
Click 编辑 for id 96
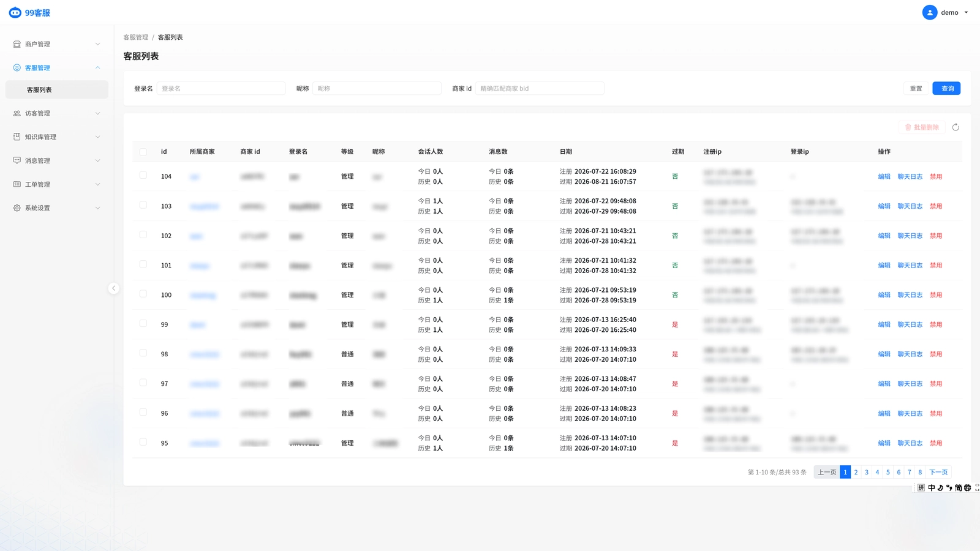coord(884,413)
